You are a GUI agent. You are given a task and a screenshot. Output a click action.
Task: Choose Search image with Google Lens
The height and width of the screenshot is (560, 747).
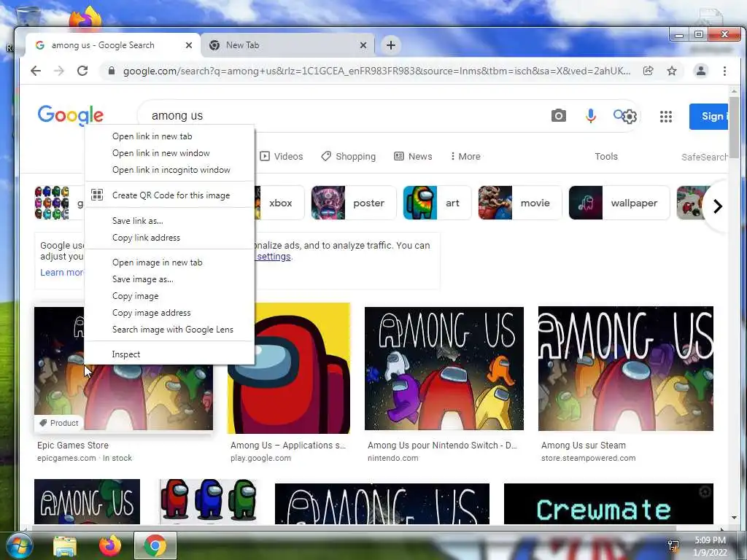click(x=169, y=330)
